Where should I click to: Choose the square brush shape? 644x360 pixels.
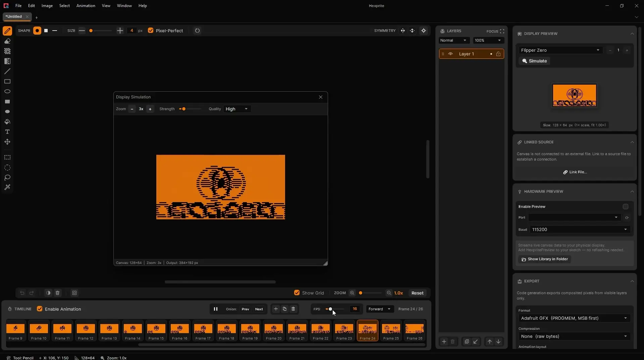[46, 31]
